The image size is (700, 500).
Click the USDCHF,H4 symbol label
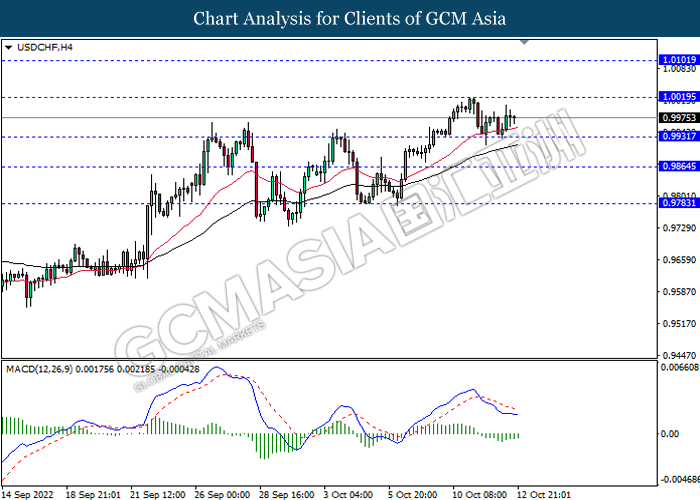tap(45, 47)
